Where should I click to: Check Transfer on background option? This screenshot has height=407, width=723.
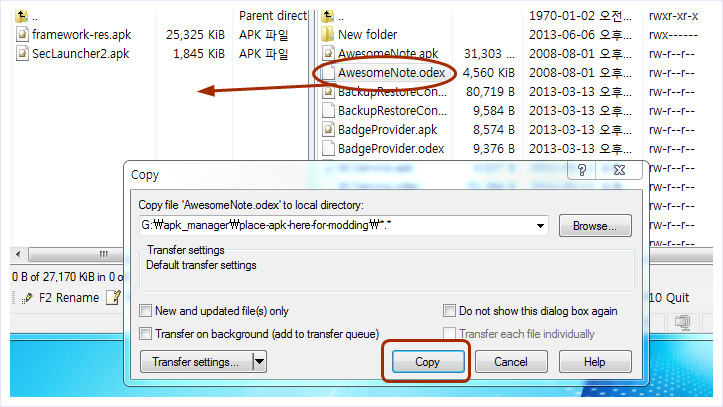(x=147, y=334)
